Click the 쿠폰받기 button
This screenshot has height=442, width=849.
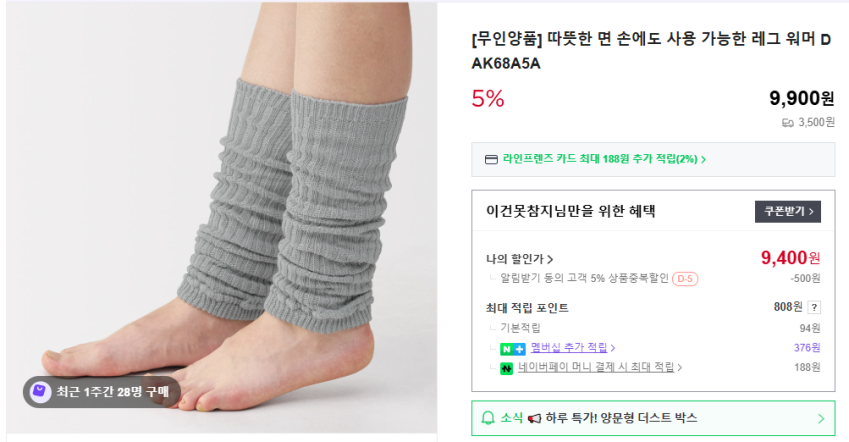[788, 211]
